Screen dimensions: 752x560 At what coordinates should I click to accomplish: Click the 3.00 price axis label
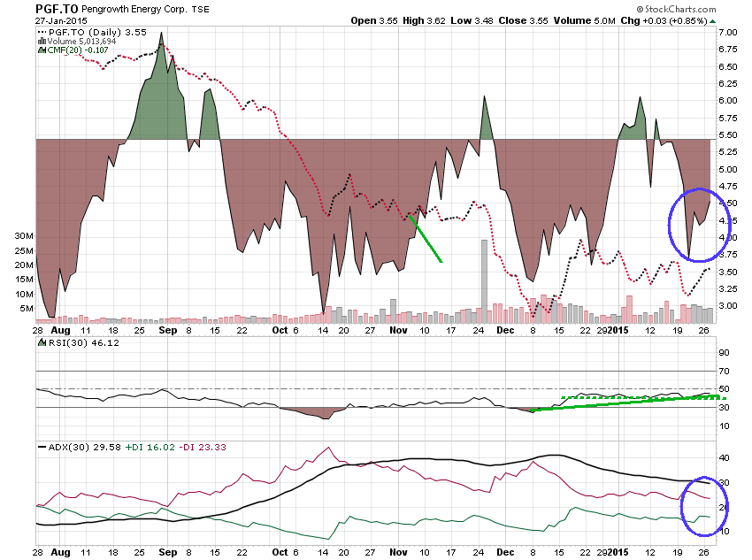click(727, 306)
